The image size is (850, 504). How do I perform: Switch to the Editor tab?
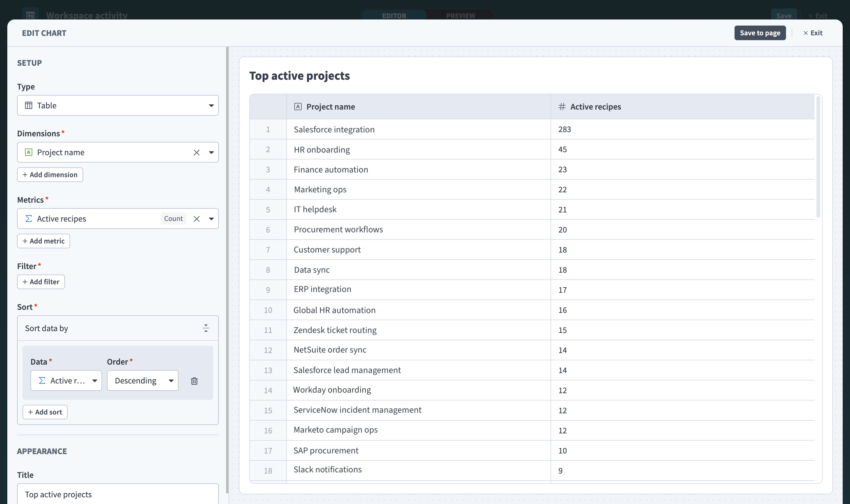click(x=394, y=15)
